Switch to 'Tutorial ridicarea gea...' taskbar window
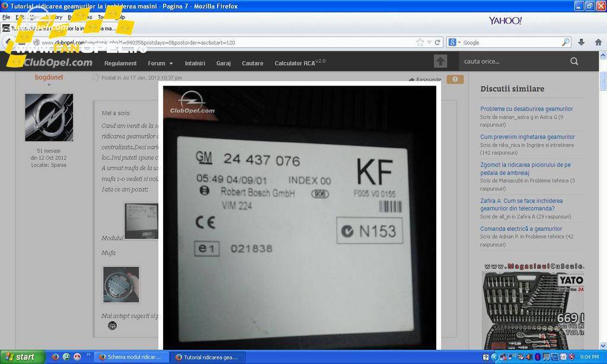The width and height of the screenshot is (607, 364). point(208,357)
